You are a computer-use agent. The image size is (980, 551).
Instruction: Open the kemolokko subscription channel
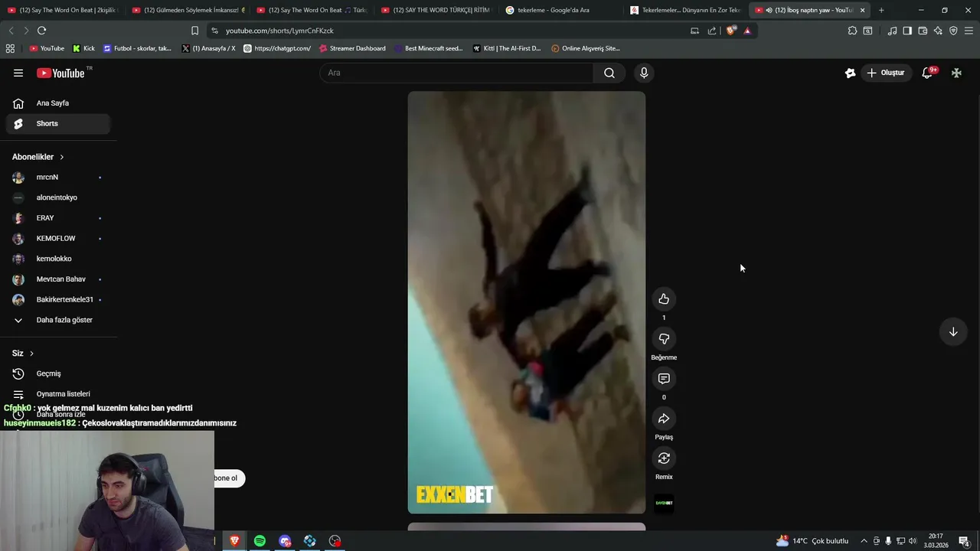pyautogui.click(x=58, y=259)
